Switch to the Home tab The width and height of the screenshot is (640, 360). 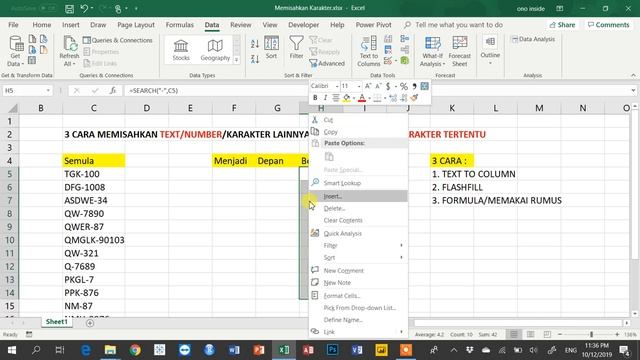coord(42,25)
